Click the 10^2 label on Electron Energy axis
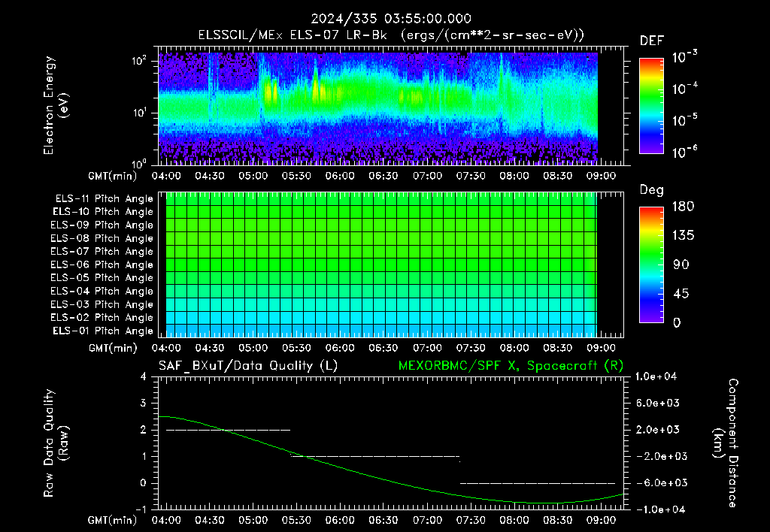 pos(139,60)
